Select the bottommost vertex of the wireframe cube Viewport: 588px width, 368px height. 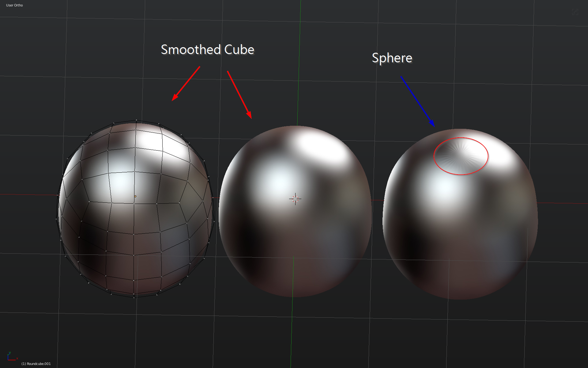(x=134, y=297)
